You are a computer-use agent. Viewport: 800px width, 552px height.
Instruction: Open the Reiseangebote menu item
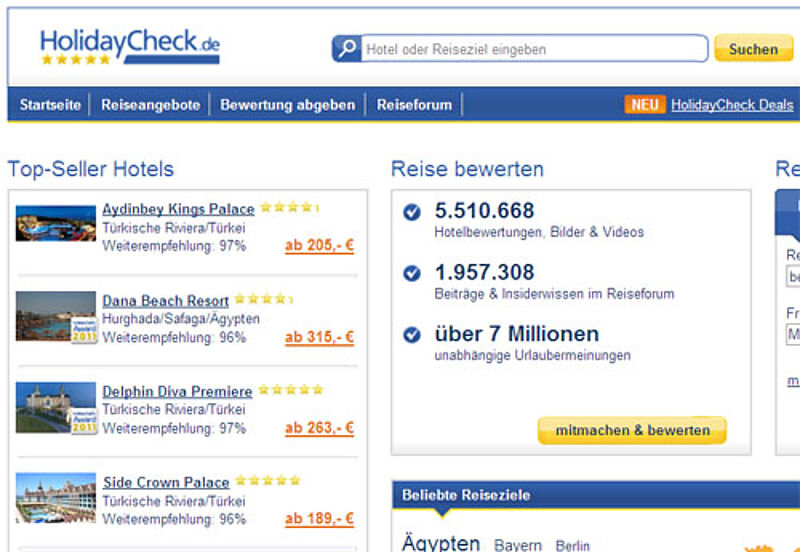[150, 105]
